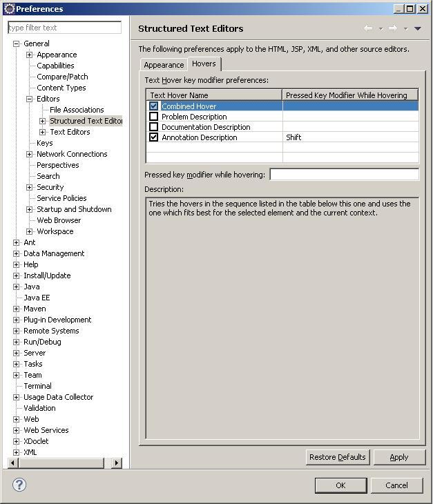Viewport: 433px width, 504px height.
Task: Enable the Documentation Description checkbox
Action: tap(154, 127)
